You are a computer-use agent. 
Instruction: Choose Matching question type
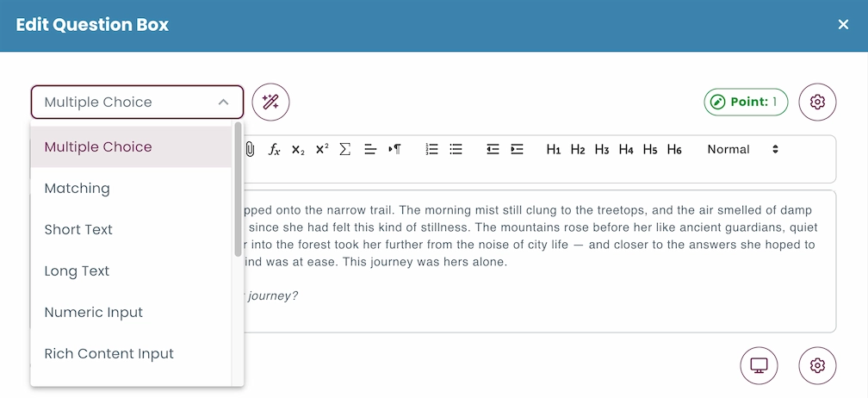click(131, 188)
